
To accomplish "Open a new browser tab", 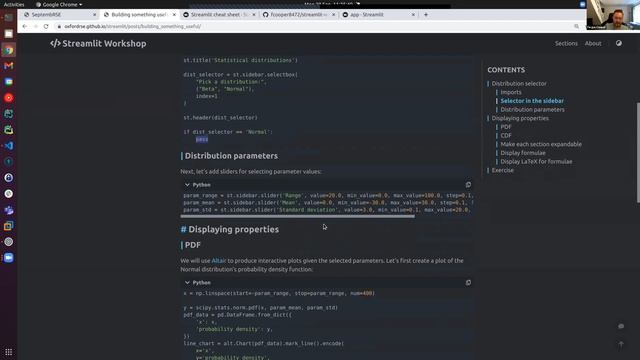I will pyautogui.click(x=426, y=14).
